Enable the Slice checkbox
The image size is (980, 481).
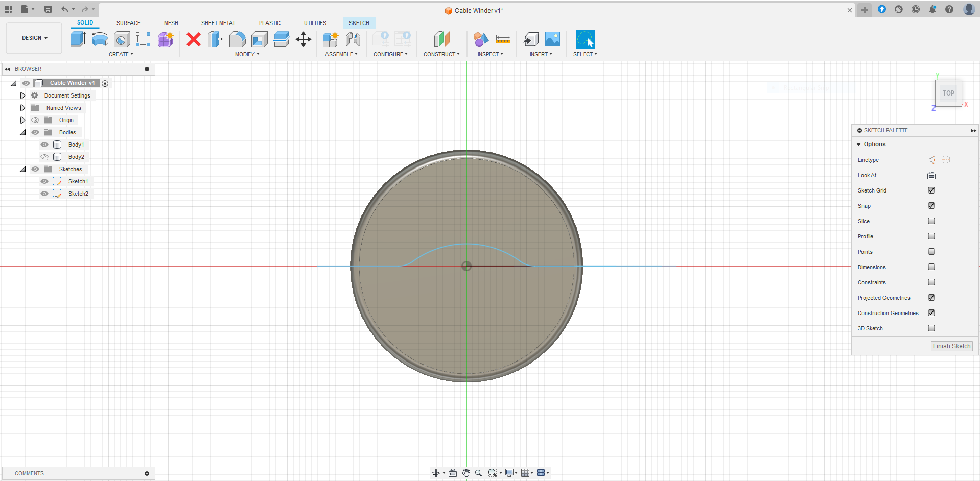pos(931,221)
